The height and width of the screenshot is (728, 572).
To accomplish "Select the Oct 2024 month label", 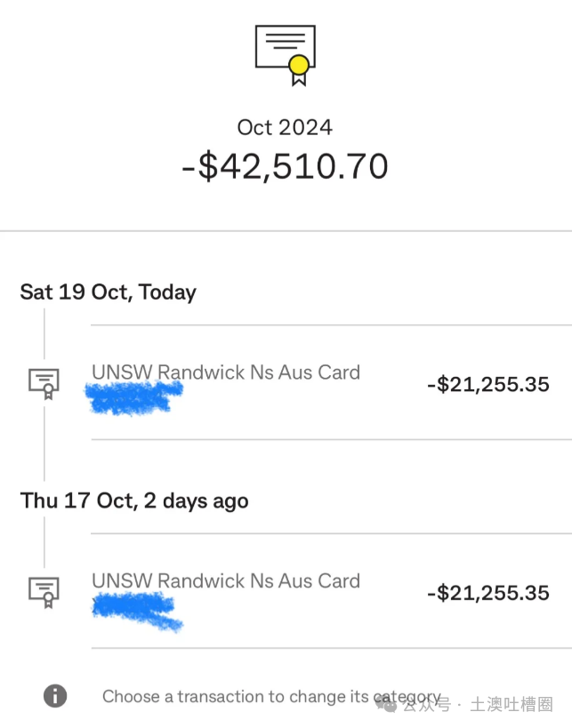I will click(285, 127).
